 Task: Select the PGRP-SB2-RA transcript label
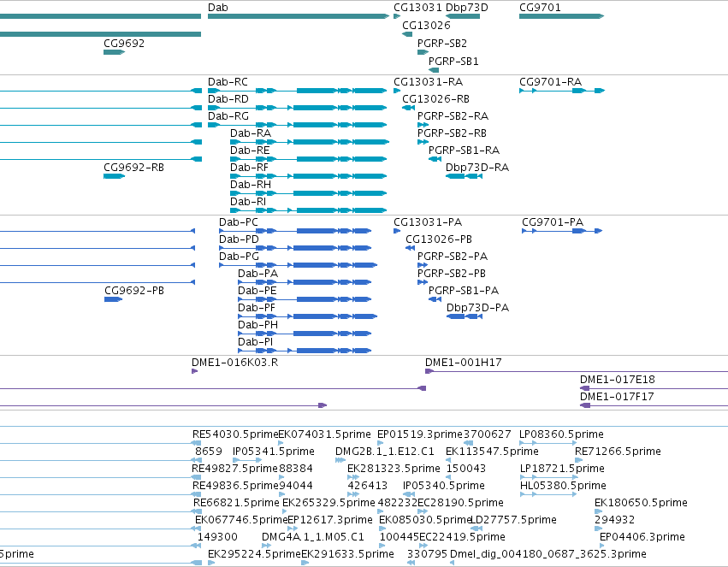tap(453, 116)
